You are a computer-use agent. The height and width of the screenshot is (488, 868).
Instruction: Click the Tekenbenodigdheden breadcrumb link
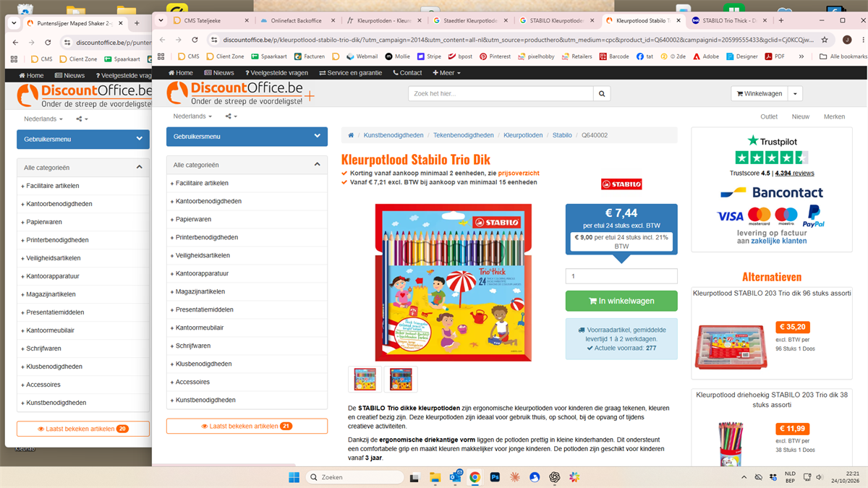(464, 135)
